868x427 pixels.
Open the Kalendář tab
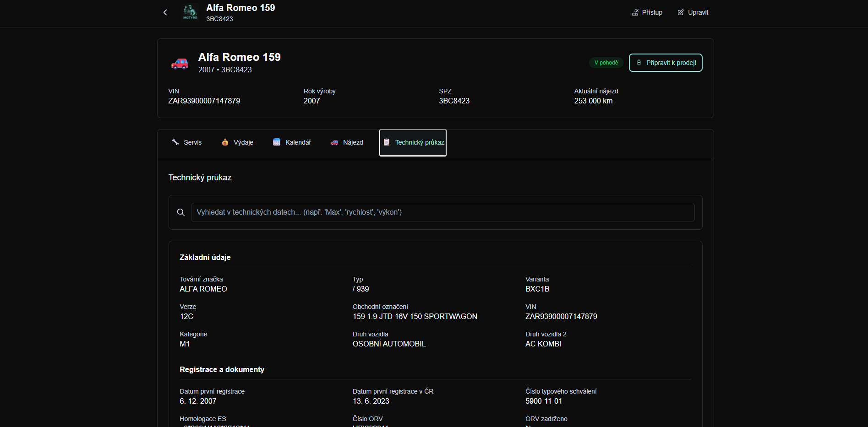tap(292, 142)
